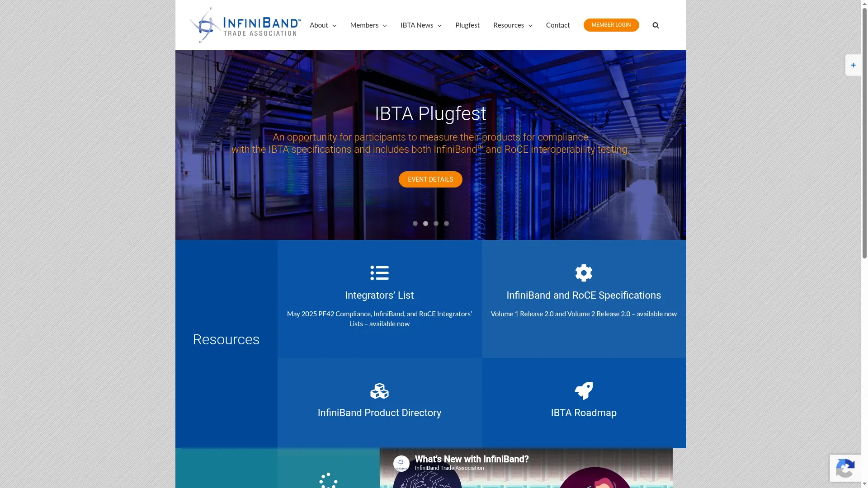Click the MEMBER LOGIN button
The width and height of the screenshot is (868, 488).
click(611, 25)
